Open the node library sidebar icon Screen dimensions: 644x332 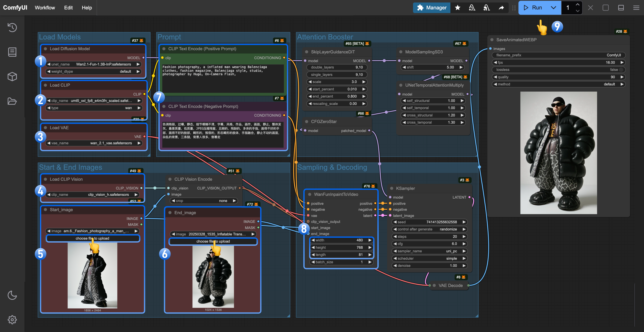click(12, 52)
